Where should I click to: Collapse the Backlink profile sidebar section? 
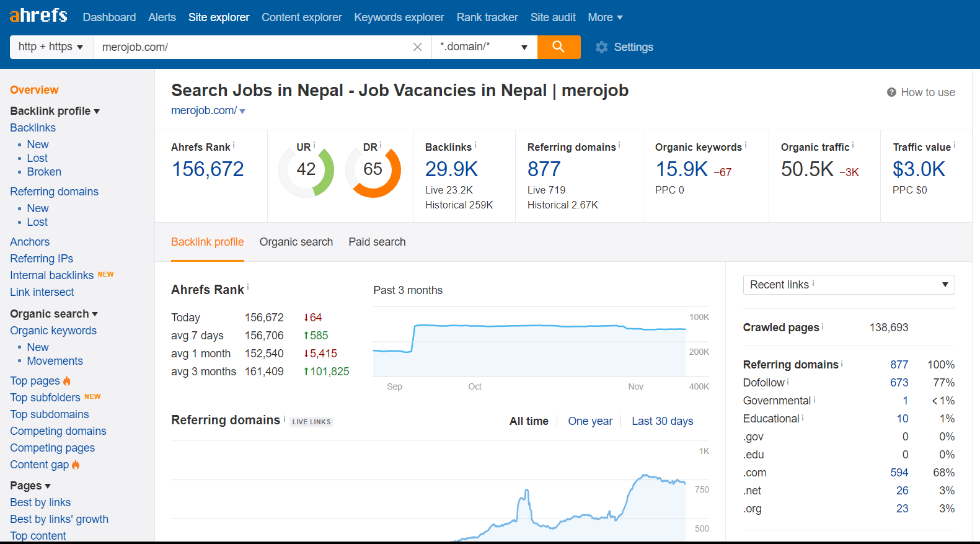coord(55,111)
